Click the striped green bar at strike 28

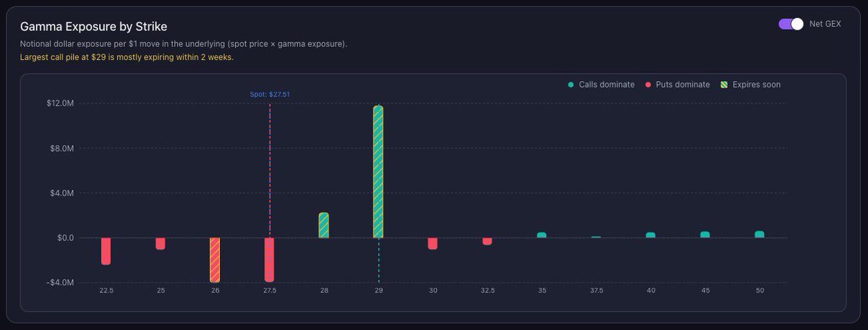pos(324,225)
